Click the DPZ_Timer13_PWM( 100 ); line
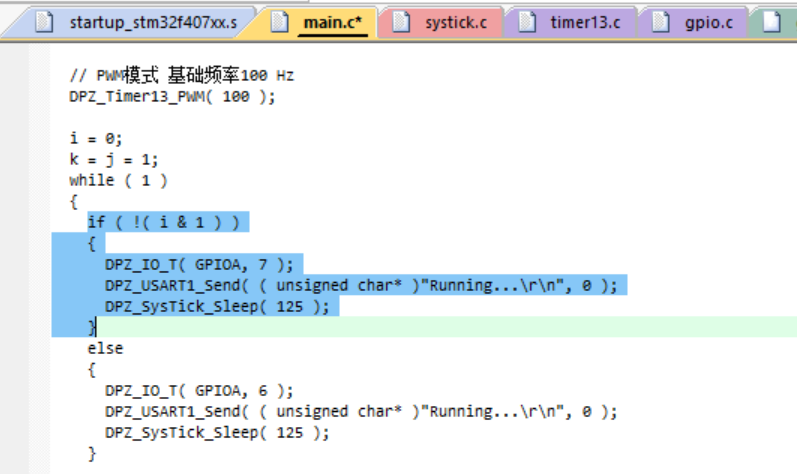 (172, 97)
